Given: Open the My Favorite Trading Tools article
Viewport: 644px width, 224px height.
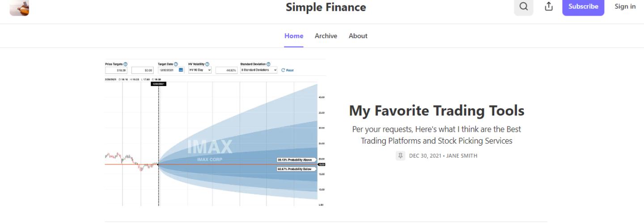Looking at the screenshot, I should (x=436, y=111).
